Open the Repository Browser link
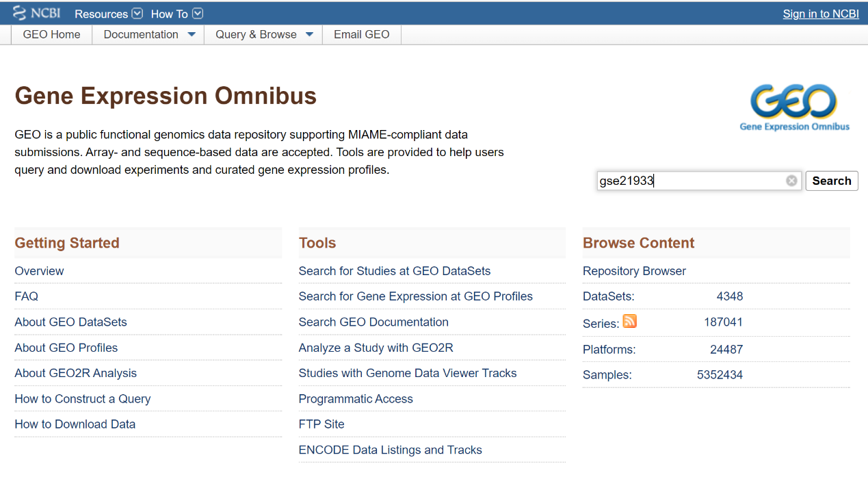Screen dimensions: 868x490 pos(634,271)
